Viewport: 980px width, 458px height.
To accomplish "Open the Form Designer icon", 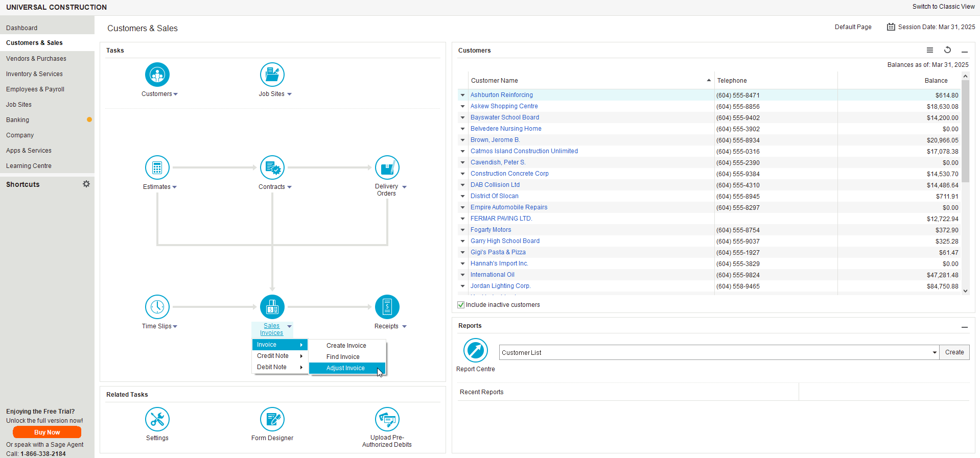I will 272,420.
